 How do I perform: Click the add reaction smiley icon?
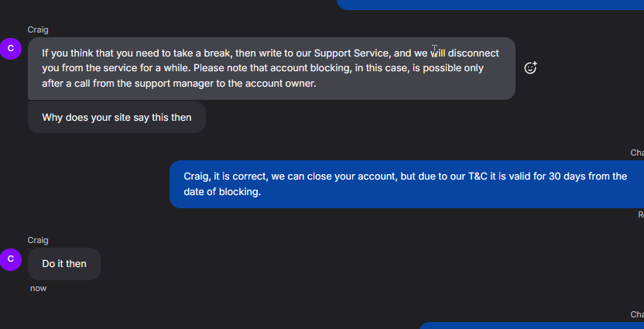coord(530,68)
